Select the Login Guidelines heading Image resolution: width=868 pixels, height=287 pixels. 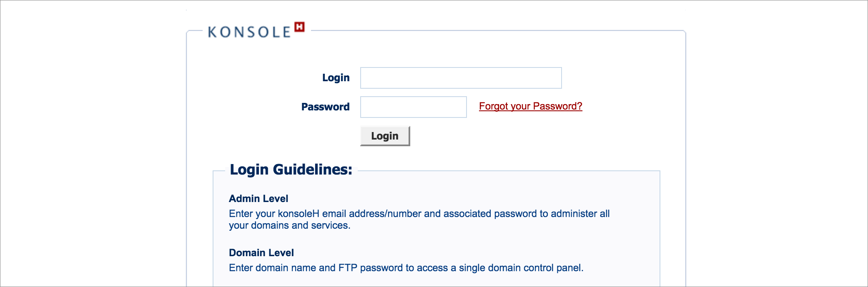pos(291,170)
